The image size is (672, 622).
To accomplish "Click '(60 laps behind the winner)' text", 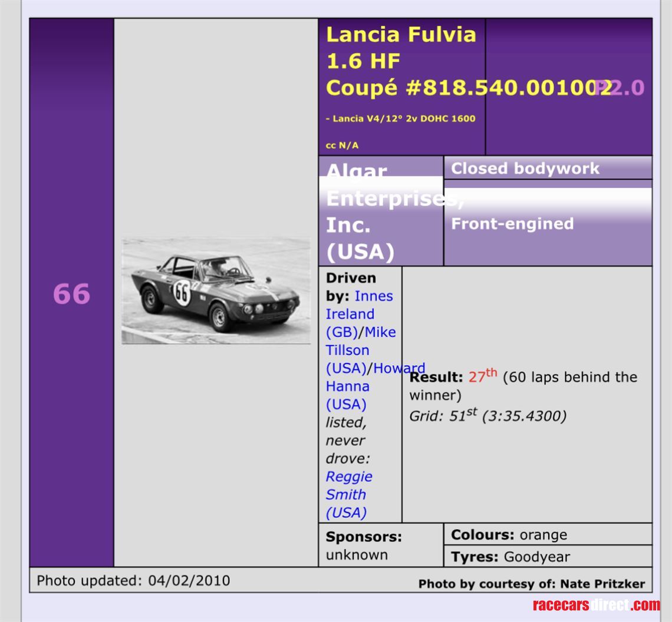I will pos(523,386).
